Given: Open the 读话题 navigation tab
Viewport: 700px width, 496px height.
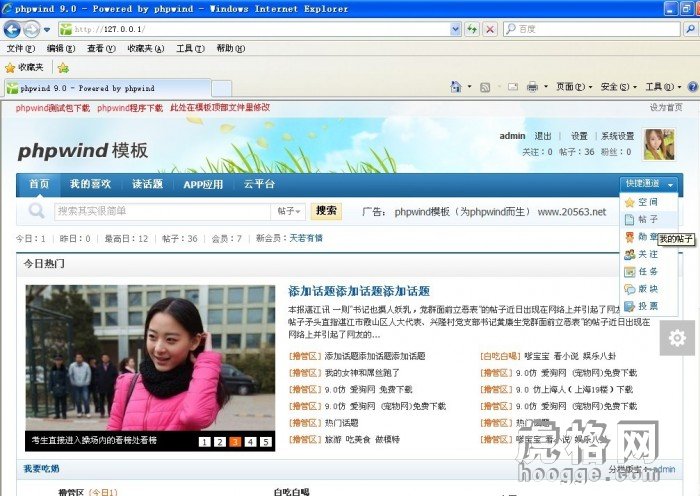Looking at the screenshot, I should click(147, 184).
